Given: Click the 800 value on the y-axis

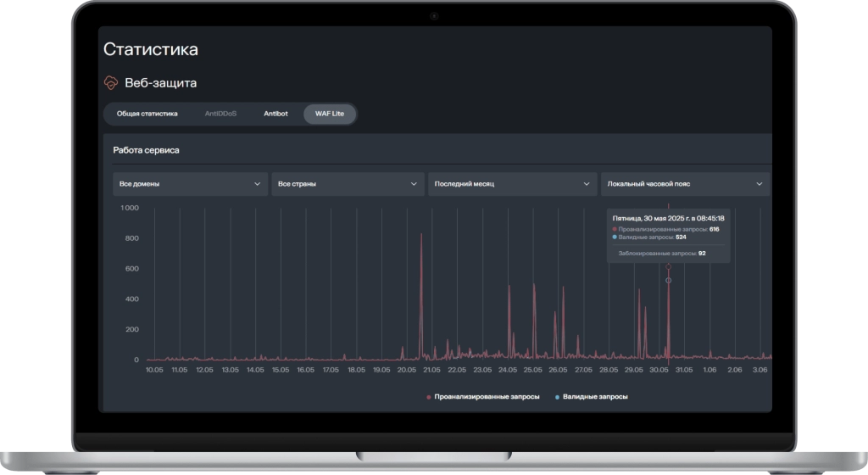Looking at the screenshot, I should (x=131, y=238).
